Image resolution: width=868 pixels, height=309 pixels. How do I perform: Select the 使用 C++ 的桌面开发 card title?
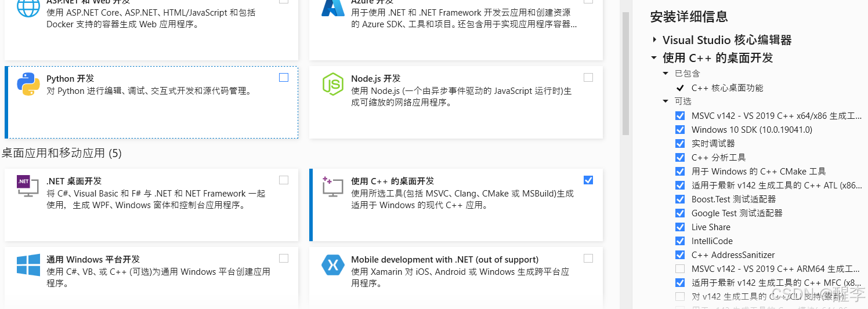392,181
